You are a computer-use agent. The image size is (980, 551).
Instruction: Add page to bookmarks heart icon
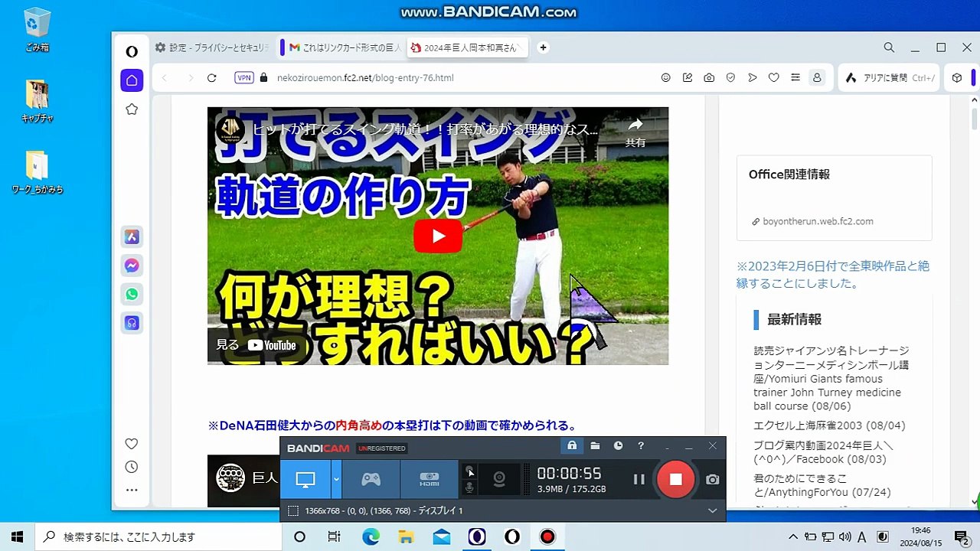[773, 78]
